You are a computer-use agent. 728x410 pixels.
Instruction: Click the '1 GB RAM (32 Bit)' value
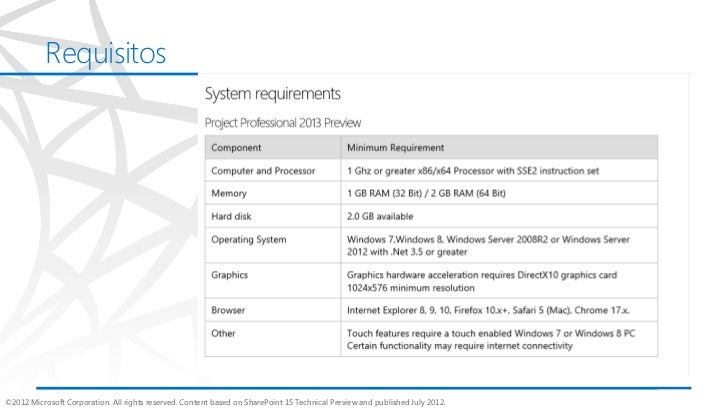[426, 193]
